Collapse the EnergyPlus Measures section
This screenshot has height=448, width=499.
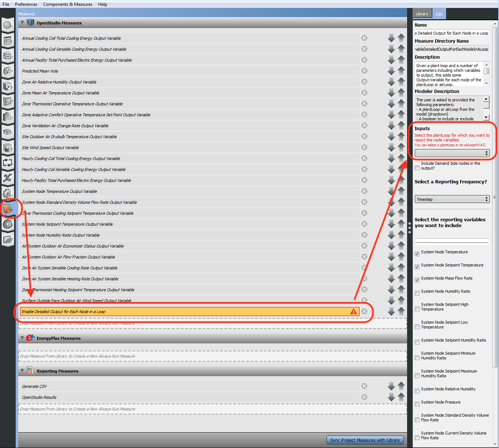click(x=22, y=338)
